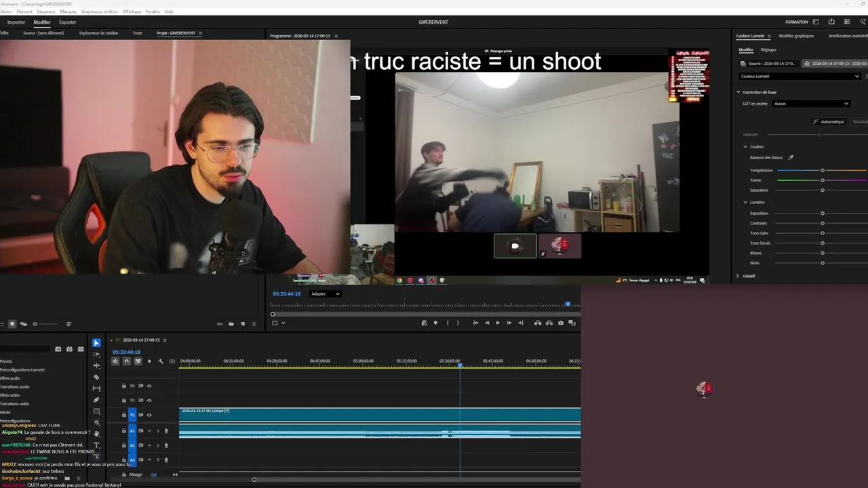Open the Program monitor panel menu
The width and height of the screenshot is (868, 488).
tap(336, 36)
